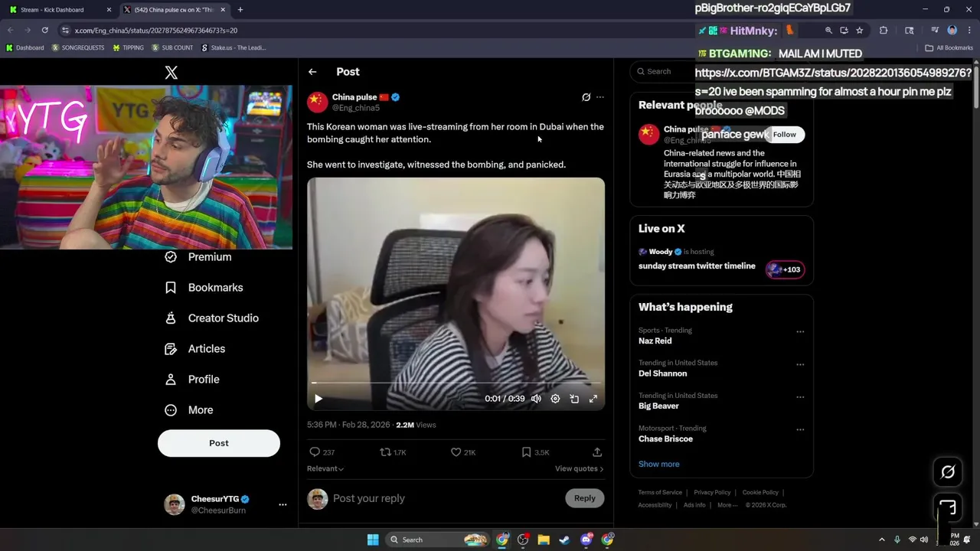The height and width of the screenshot is (551, 980).
Task: Mute the video with the volume icon
Action: click(x=536, y=399)
